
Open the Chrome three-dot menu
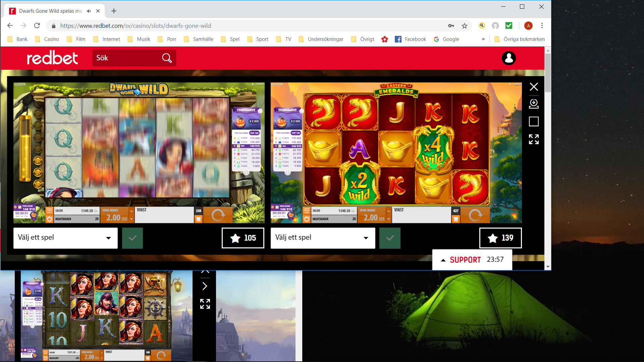pos(542,26)
